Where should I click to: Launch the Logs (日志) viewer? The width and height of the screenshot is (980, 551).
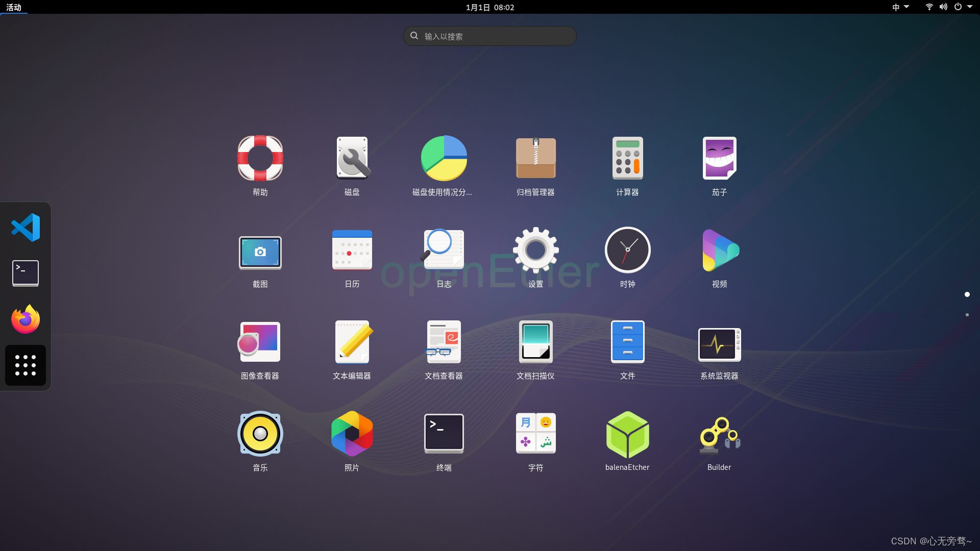[444, 251]
